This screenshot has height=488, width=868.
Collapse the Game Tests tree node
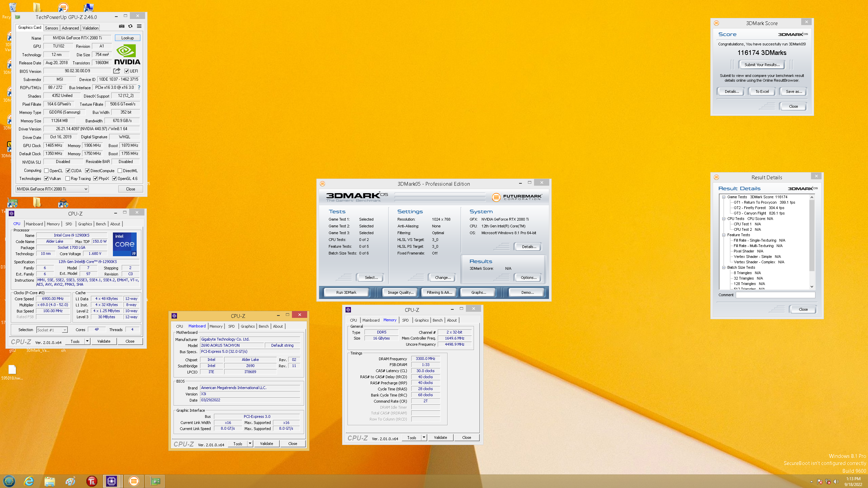(724, 197)
